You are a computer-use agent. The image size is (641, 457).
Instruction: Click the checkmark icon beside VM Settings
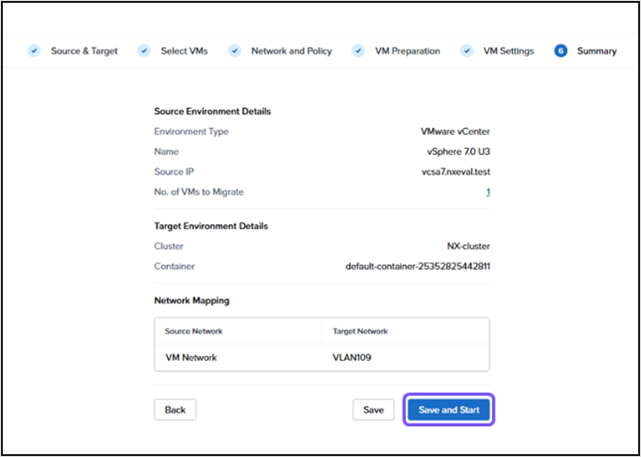point(467,51)
